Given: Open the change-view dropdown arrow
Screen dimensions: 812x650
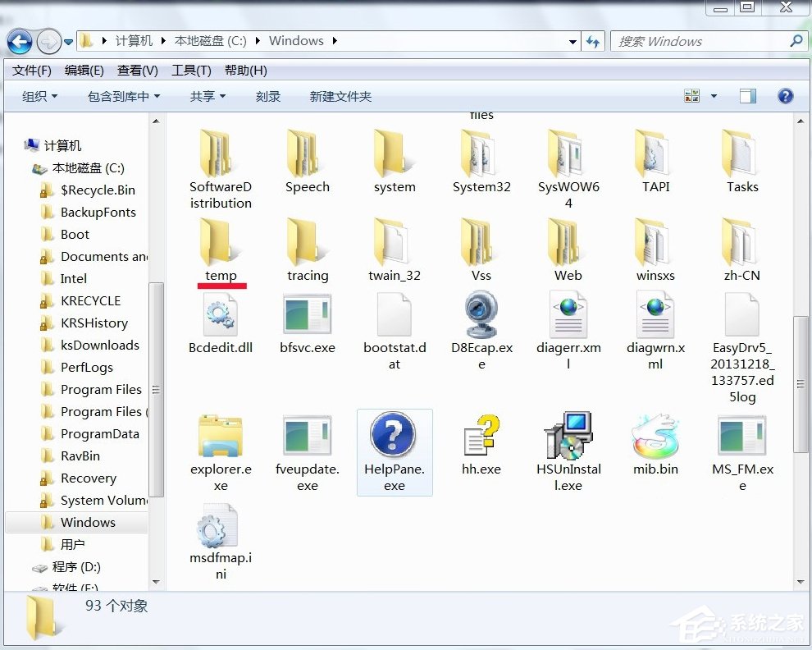Looking at the screenshot, I should tap(713, 96).
